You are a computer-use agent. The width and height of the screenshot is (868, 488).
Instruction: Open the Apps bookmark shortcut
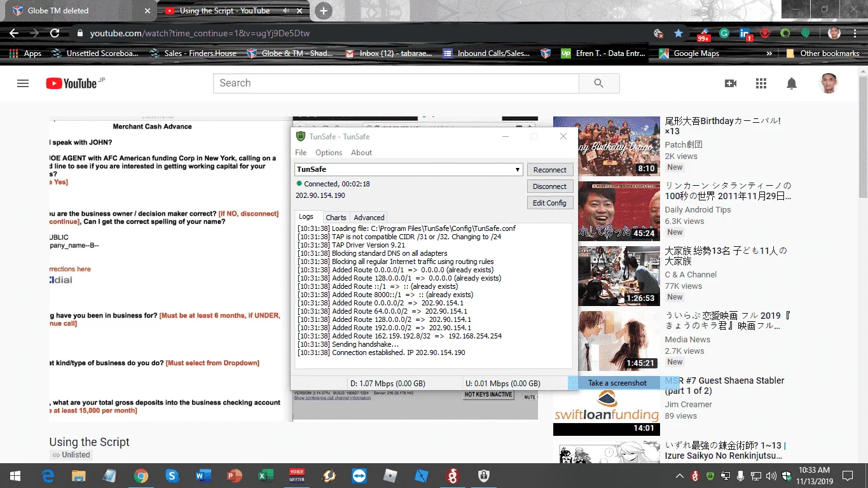(x=25, y=53)
